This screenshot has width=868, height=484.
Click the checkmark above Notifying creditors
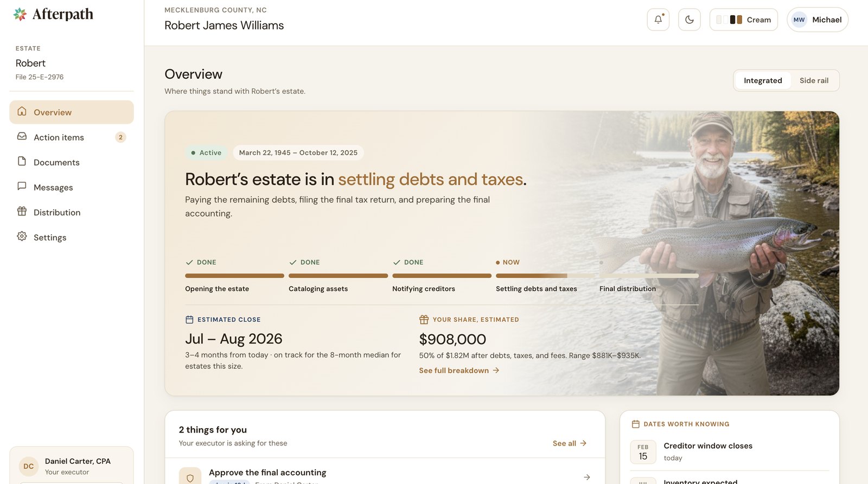tap(397, 262)
